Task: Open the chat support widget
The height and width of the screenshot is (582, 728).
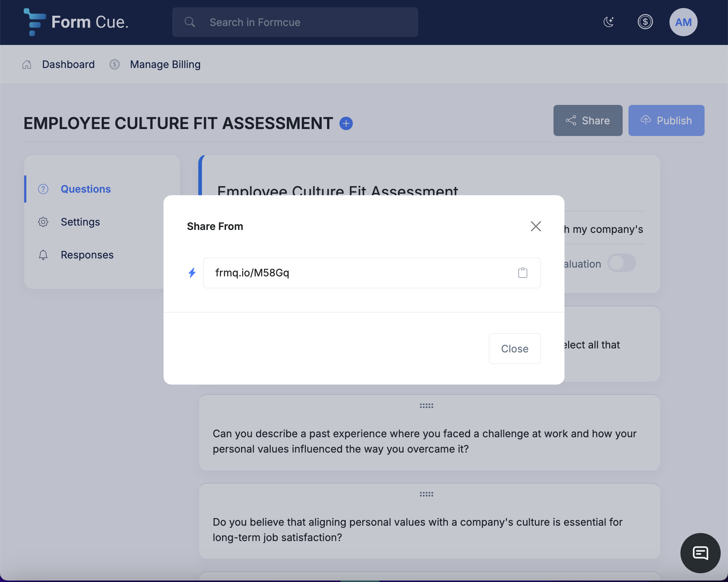Action: (x=700, y=553)
